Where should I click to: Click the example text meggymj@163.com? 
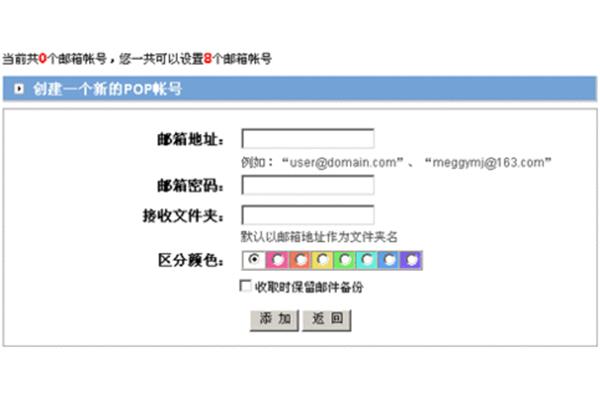point(488,162)
